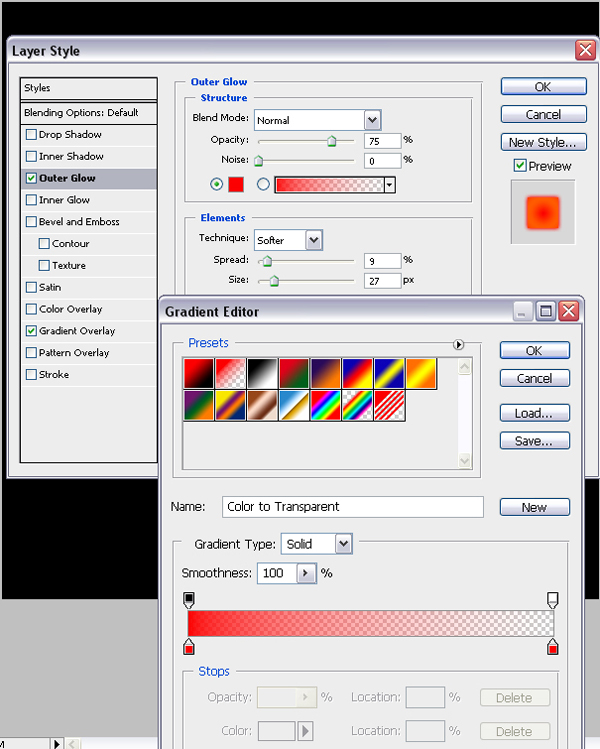Enable the Drop Shadow effect
This screenshot has height=749, width=600.
pos(32,135)
